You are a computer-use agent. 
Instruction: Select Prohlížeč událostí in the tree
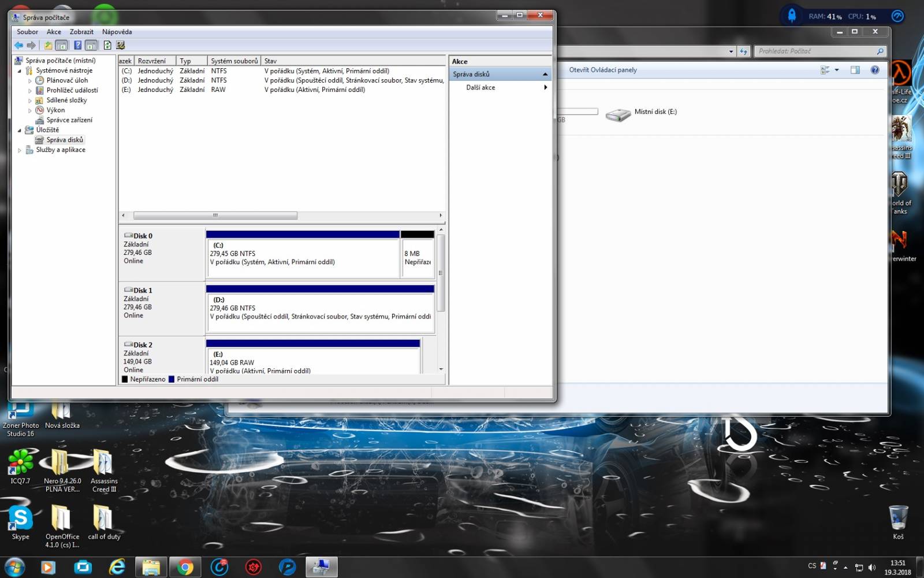click(x=72, y=90)
